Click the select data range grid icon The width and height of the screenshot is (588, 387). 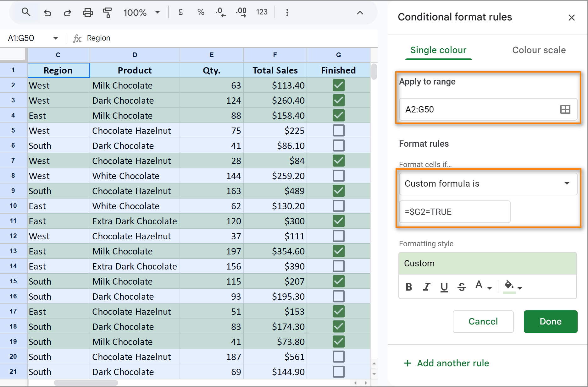pos(565,109)
